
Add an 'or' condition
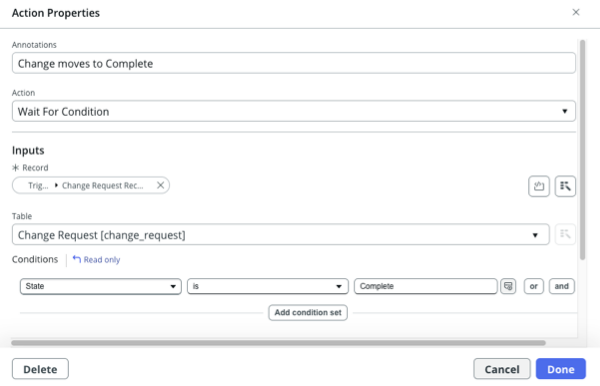(533, 286)
